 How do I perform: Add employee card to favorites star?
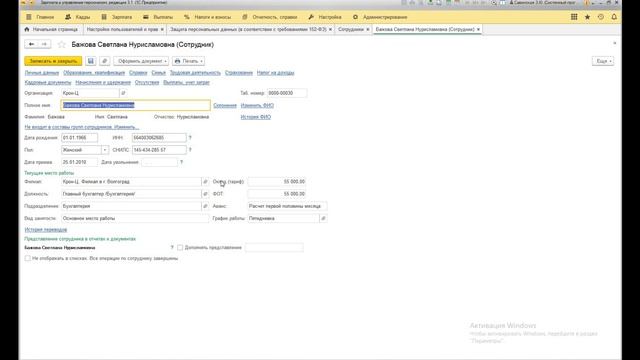[62, 44]
